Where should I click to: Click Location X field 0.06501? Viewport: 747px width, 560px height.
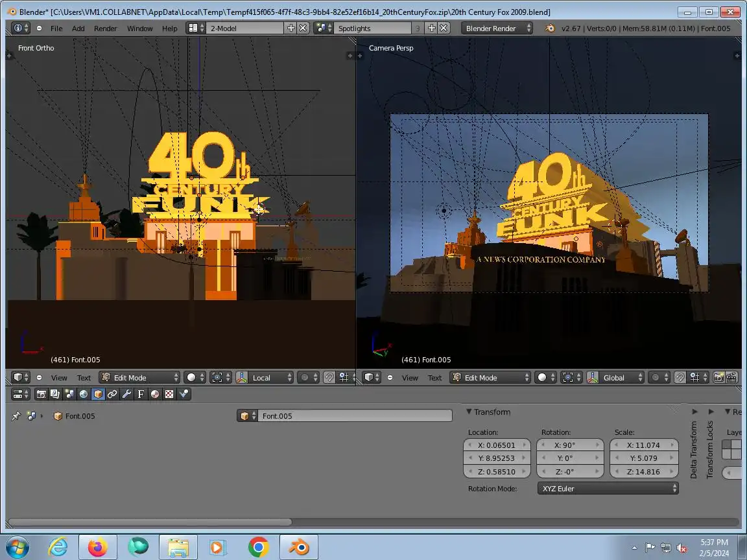click(497, 445)
